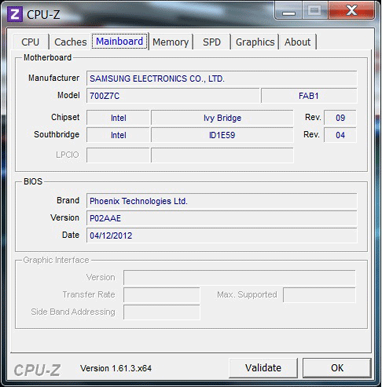Switch to the Memory tab

(170, 42)
